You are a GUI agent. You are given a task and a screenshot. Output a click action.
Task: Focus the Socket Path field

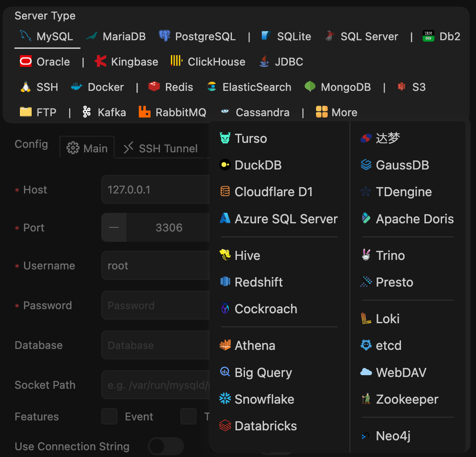click(156, 385)
